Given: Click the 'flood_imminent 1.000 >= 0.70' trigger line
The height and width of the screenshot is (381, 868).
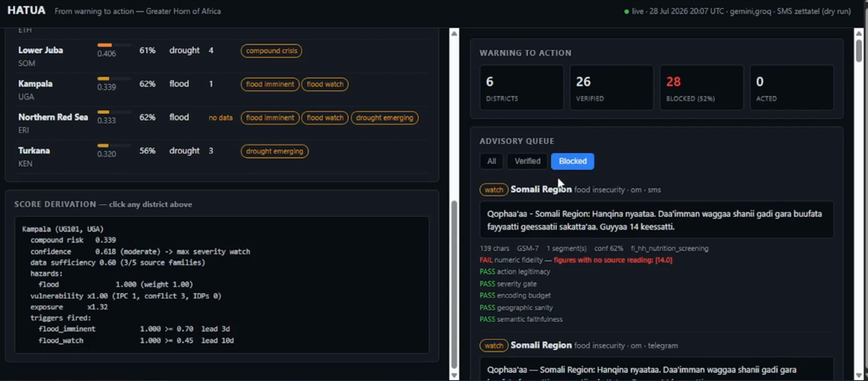Looking at the screenshot, I should click(x=134, y=329).
